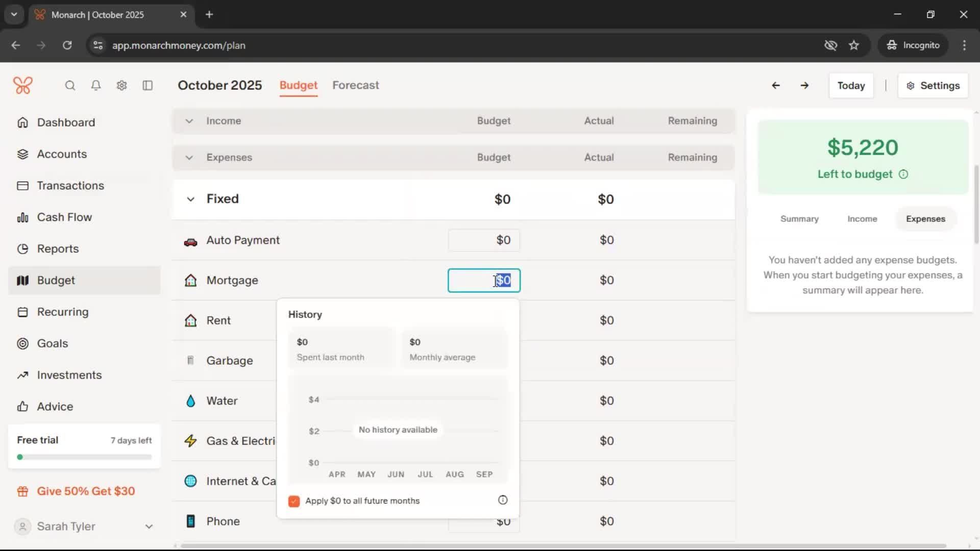Toggle the sidebar collapse icon
980x551 pixels.
(148, 85)
